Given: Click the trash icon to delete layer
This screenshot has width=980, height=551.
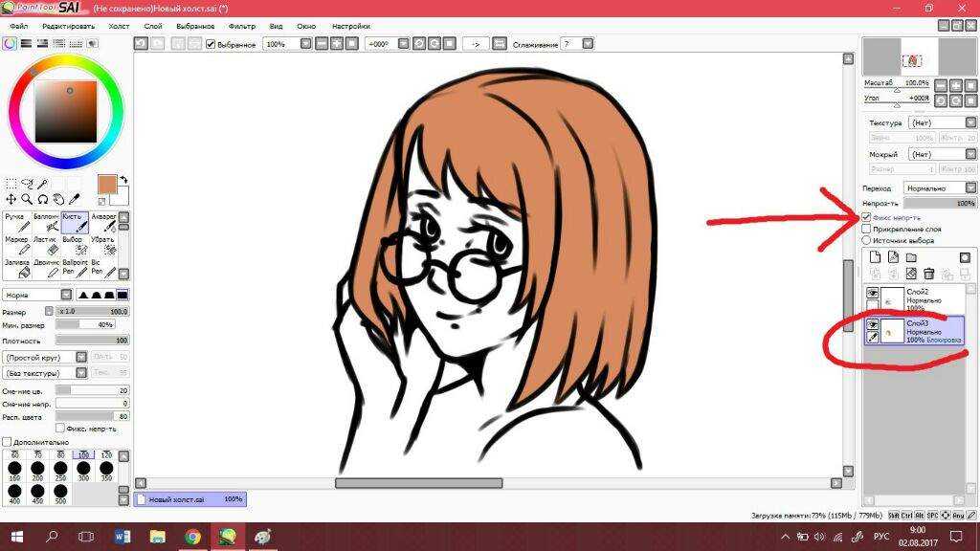Looking at the screenshot, I should (928, 274).
